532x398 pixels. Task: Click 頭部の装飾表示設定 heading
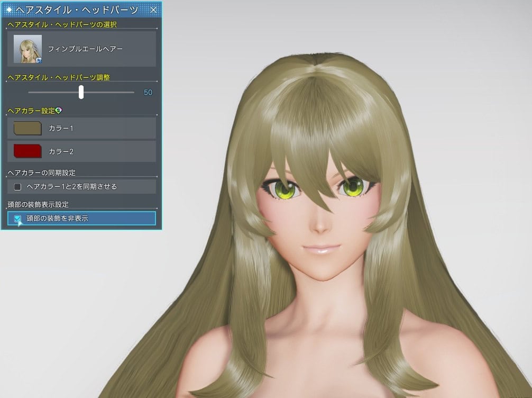pyautogui.click(x=38, y=204)
